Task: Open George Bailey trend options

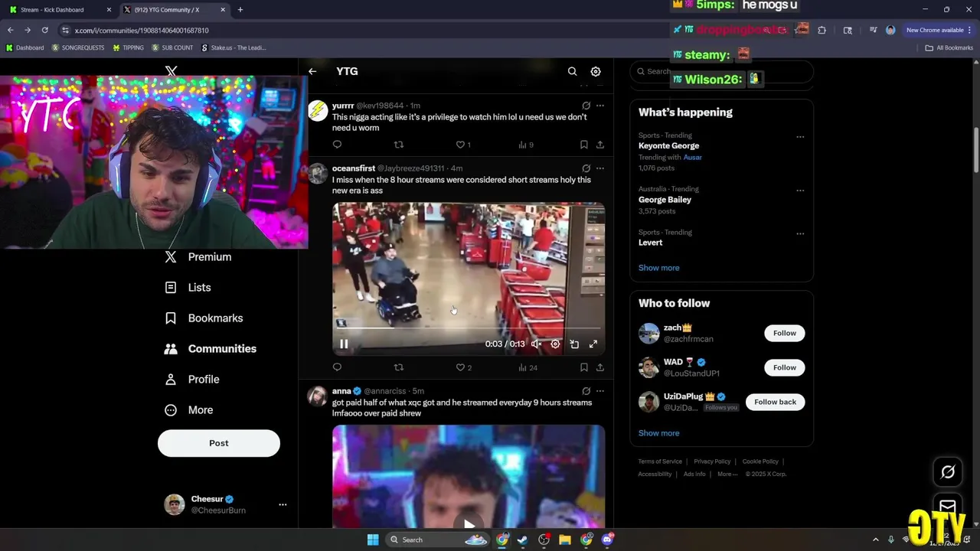Action: coord(800,191)
